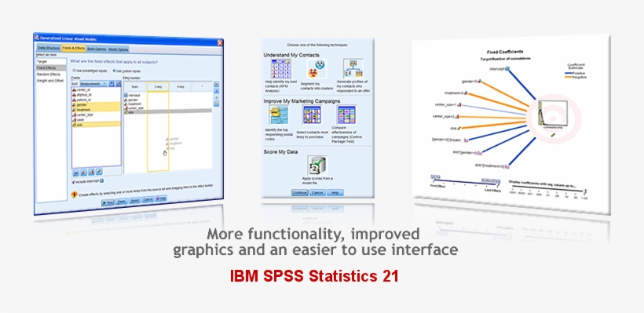Open the Sort Measurement dropdown
Screen dimensions: 644x313
coord(93,83)
